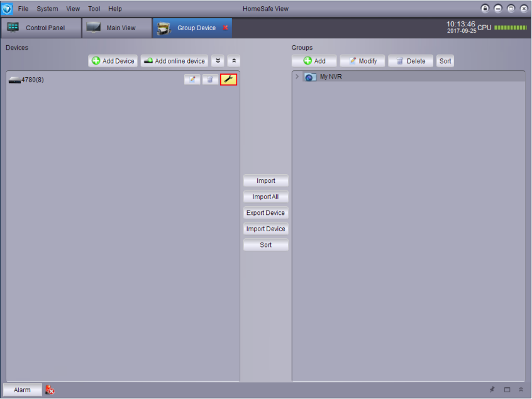Click the lock icon in the title bar
532x399 pixels.
tap(485, 9)
